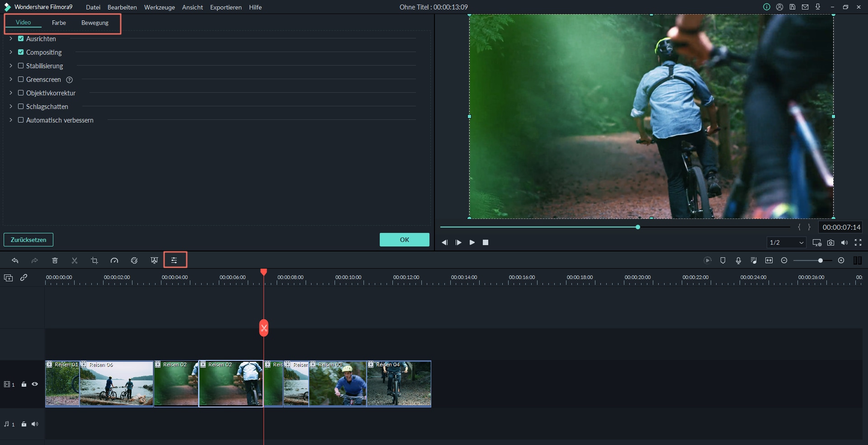Screen dimensions: 868x445
Task: Open the Datei menu
Action: click(x=93, y=7)
